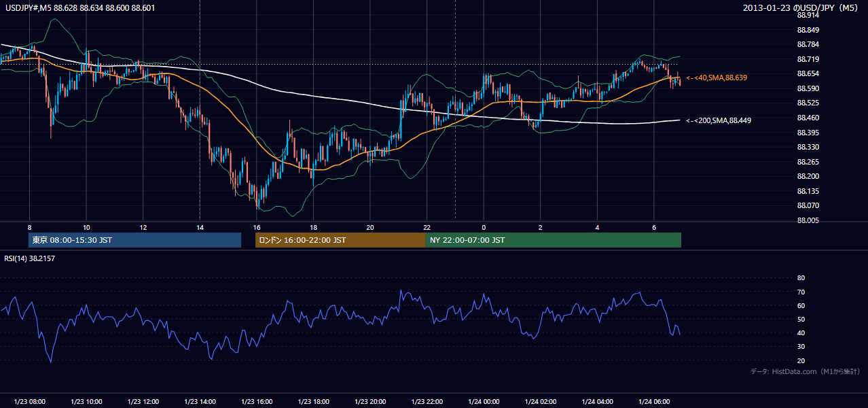Click the 1/23 14:00 date label

pos(200,402)
